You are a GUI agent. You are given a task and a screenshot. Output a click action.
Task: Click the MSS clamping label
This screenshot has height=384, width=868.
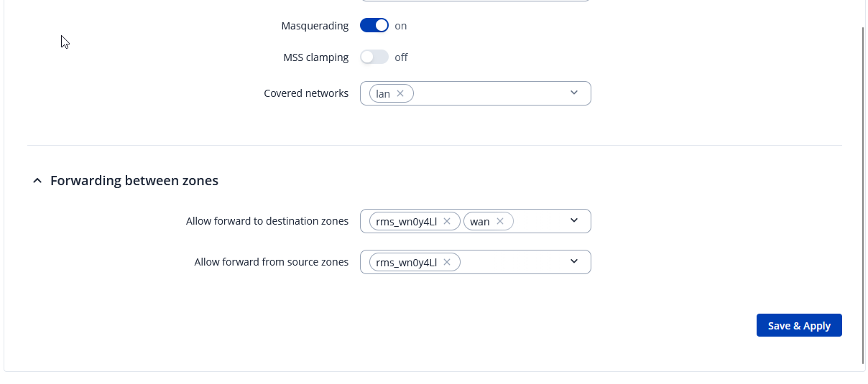pos(316,57)
